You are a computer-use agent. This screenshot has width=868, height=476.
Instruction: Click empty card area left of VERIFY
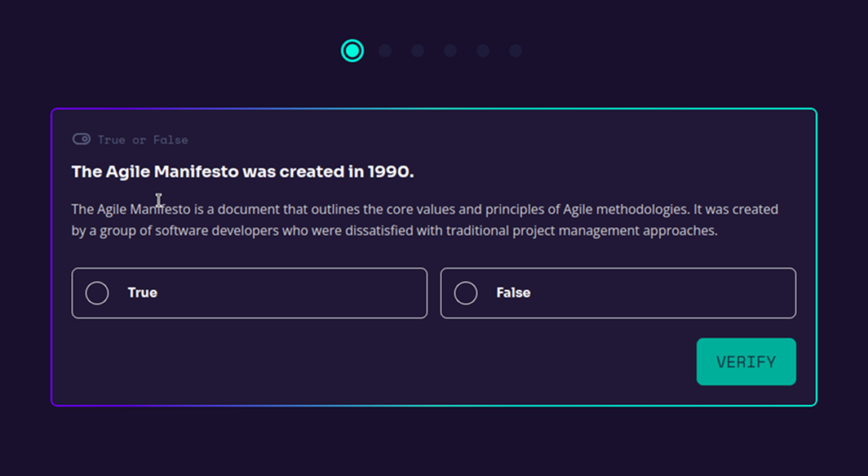click(367, 362)
